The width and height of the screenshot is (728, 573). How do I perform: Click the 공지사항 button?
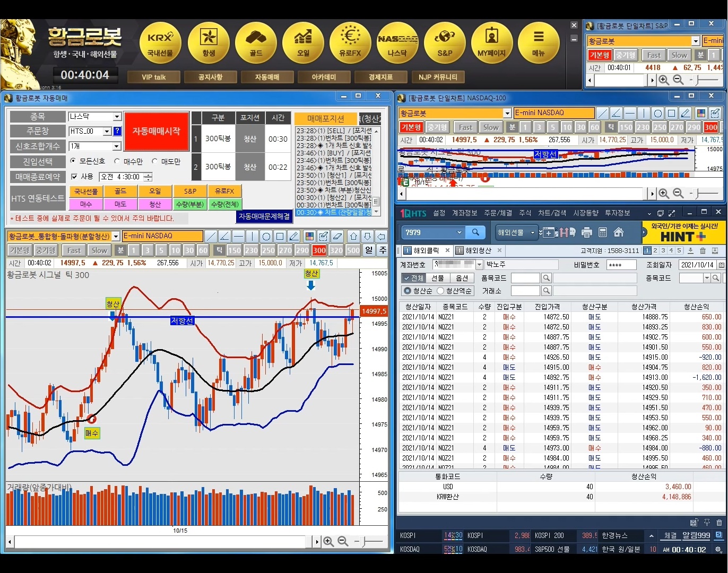[211, 77]
